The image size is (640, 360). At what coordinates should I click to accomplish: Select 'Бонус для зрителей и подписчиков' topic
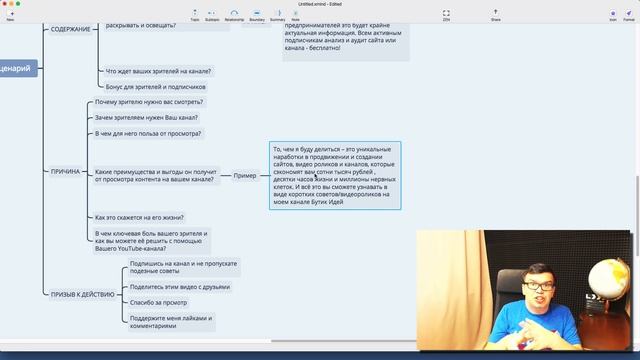156,87
